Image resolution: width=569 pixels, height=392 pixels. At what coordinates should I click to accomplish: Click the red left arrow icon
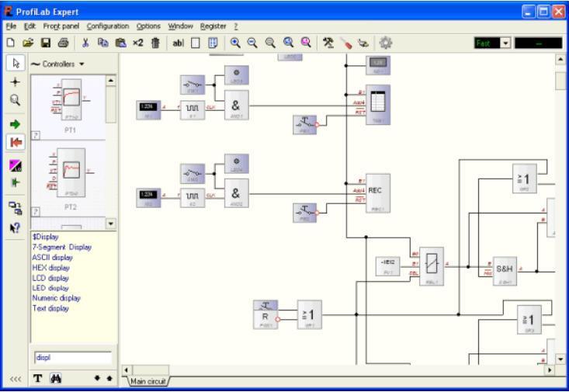[x=16, y=142]
